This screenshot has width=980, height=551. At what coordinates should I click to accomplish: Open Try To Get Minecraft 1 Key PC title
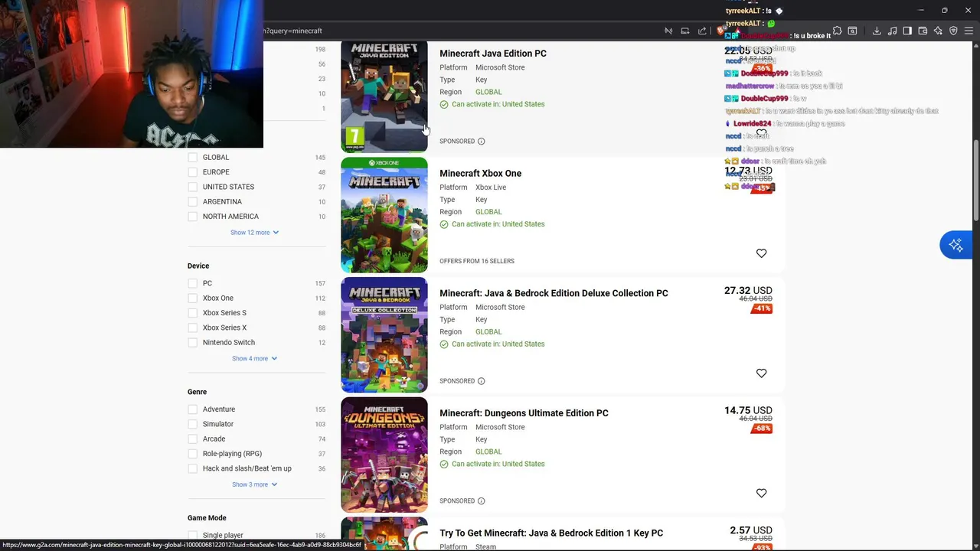tap(551, 533)
